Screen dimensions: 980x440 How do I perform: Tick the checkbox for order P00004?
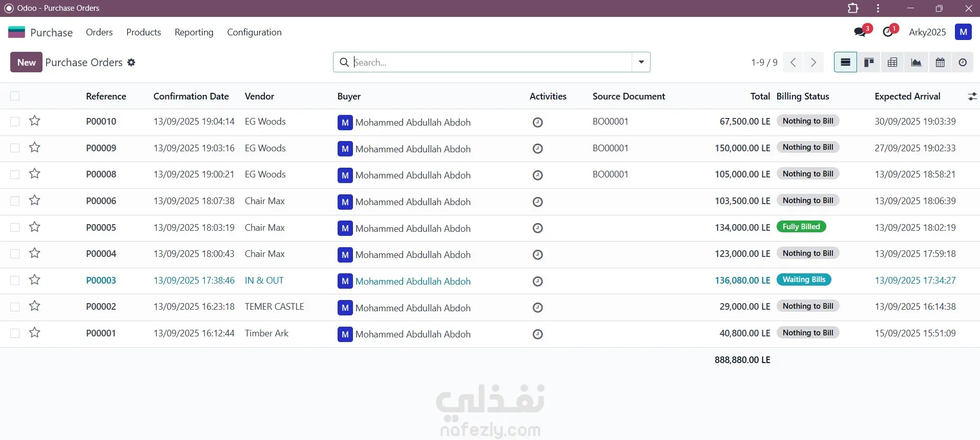(15, 254)
